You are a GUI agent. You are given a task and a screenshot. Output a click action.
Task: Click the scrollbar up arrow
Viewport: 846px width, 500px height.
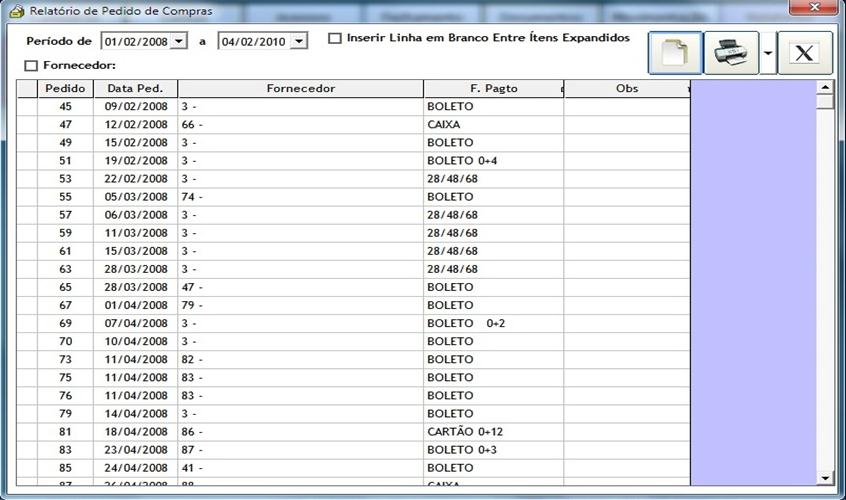[825, 87]
